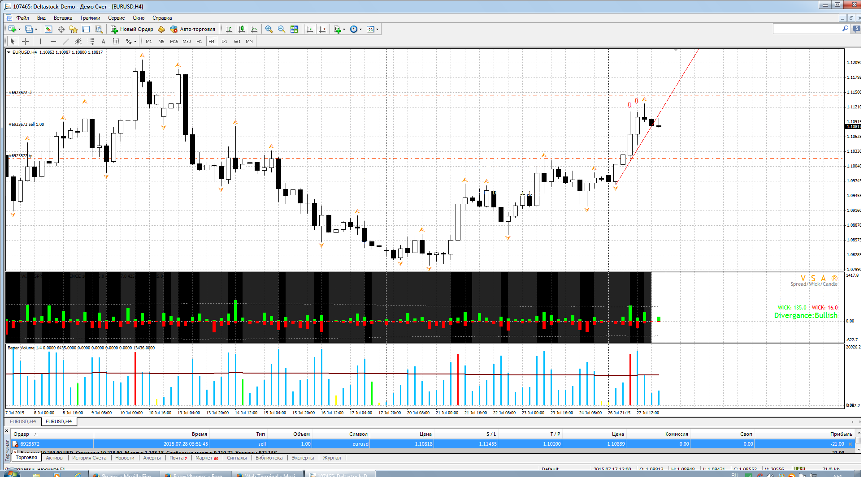
Task: Open the Сервис menu
Action: (x=116, y=18)
